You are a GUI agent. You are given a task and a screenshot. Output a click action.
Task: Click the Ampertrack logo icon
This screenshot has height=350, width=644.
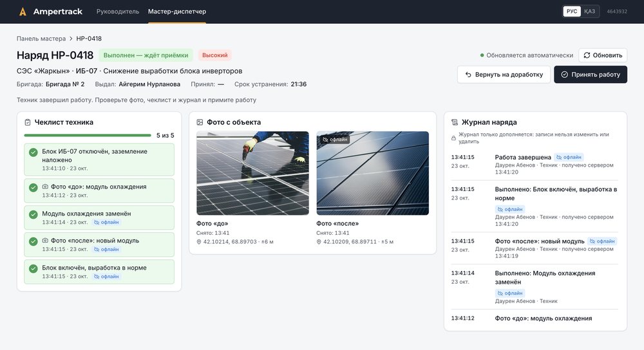coord(23,12)
